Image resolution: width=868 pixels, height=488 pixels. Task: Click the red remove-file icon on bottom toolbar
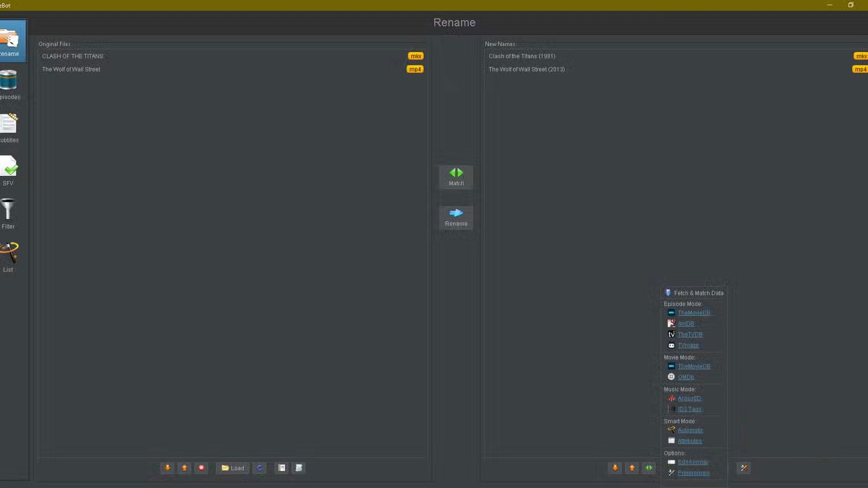pyautogui.click(x=201, y=468)
